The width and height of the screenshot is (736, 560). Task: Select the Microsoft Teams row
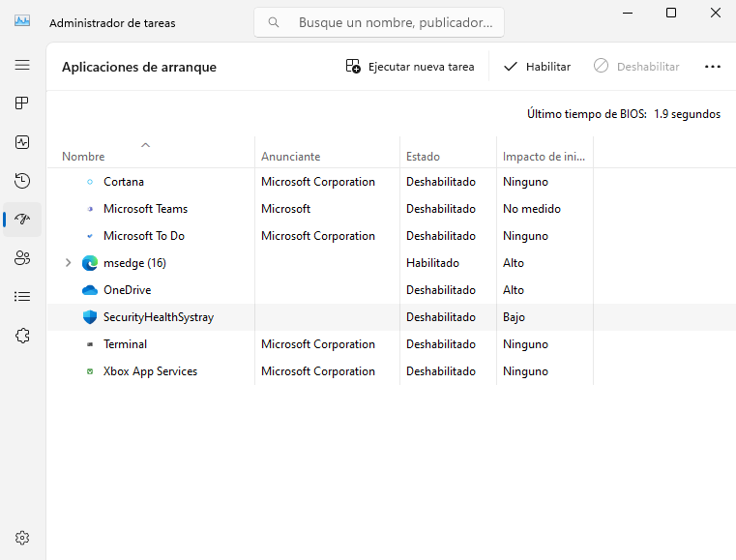tap(145, 209)
